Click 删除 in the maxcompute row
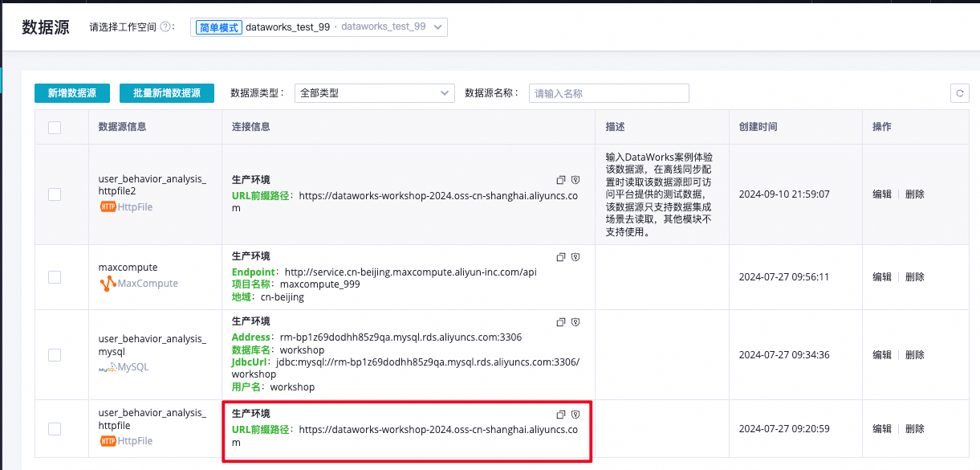Screen dimensions: 980x470 coord(915,277)
